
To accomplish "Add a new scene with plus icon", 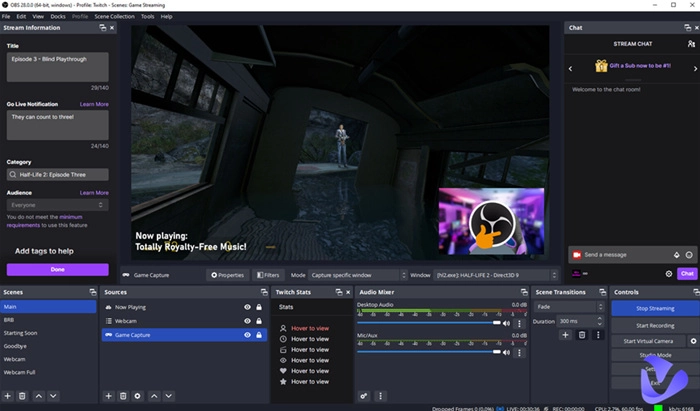I will coord(8,396).
